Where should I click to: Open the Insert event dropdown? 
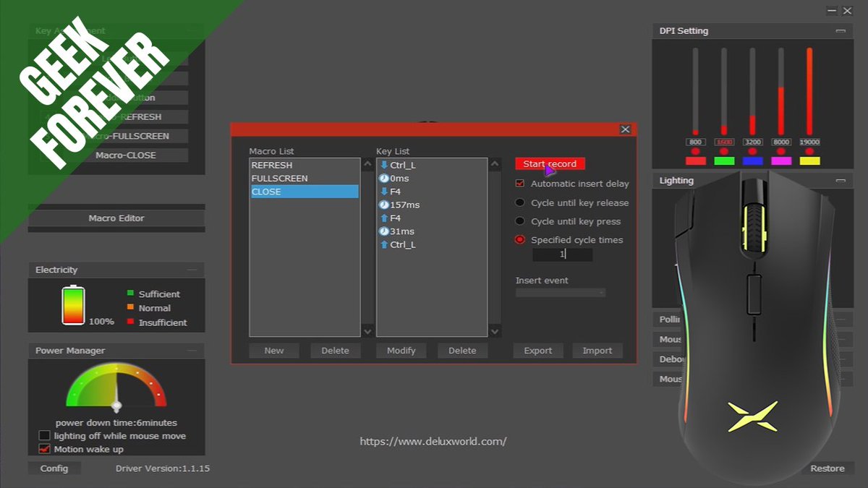click(x=561, y=293)
